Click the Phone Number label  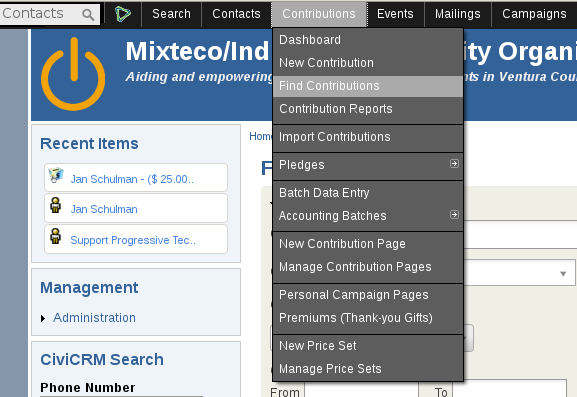pyautogui.click(x=88, y=388)
